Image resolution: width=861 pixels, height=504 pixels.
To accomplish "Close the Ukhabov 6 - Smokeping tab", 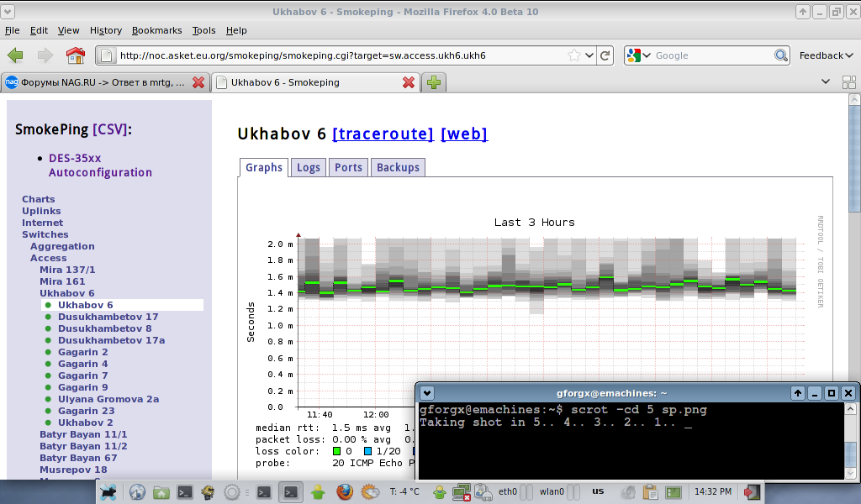I will pos(409,82).
